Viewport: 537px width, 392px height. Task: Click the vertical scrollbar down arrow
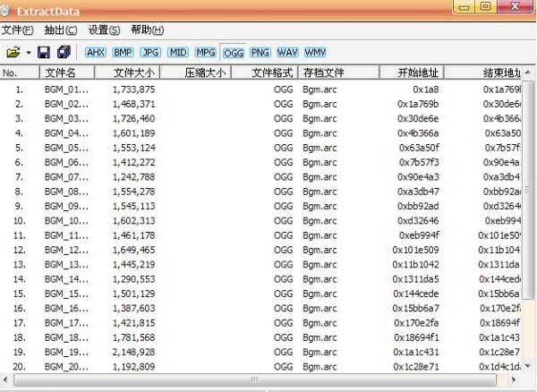point(528,366)
